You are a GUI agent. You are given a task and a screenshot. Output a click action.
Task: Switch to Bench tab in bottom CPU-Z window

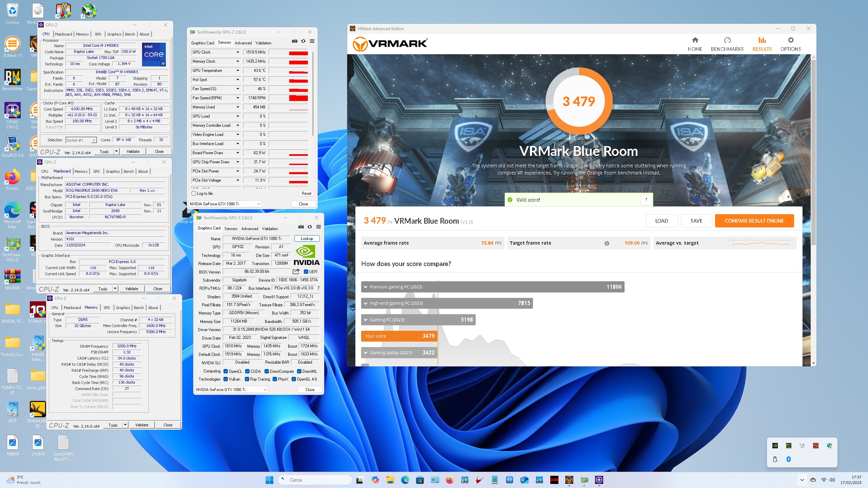coord(139,308)
